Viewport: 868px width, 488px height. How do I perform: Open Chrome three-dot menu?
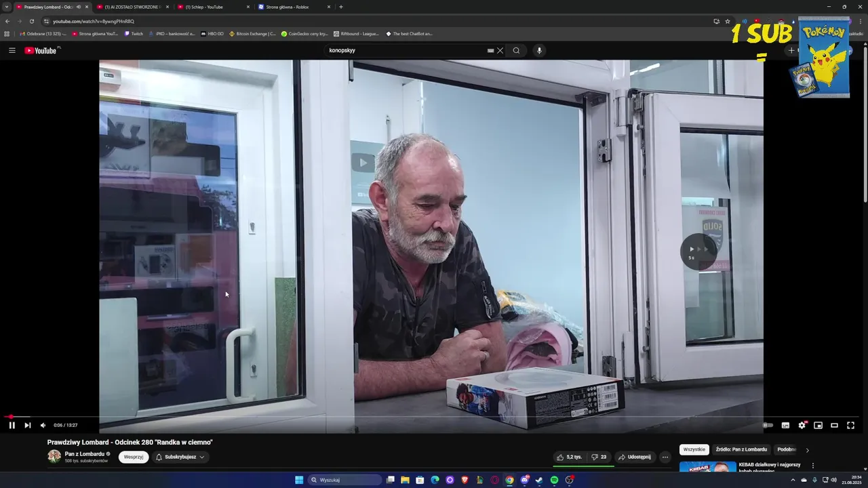pos(861,21)
